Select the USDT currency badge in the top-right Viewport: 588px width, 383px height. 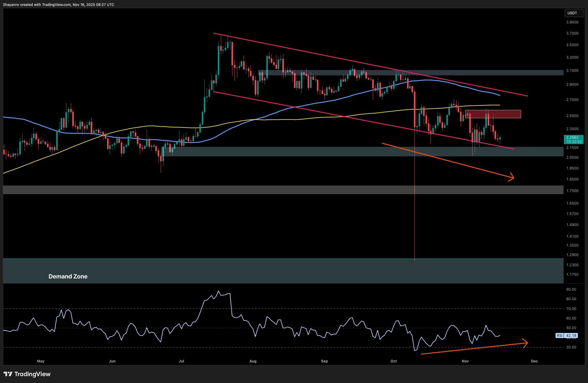point(574,13)
